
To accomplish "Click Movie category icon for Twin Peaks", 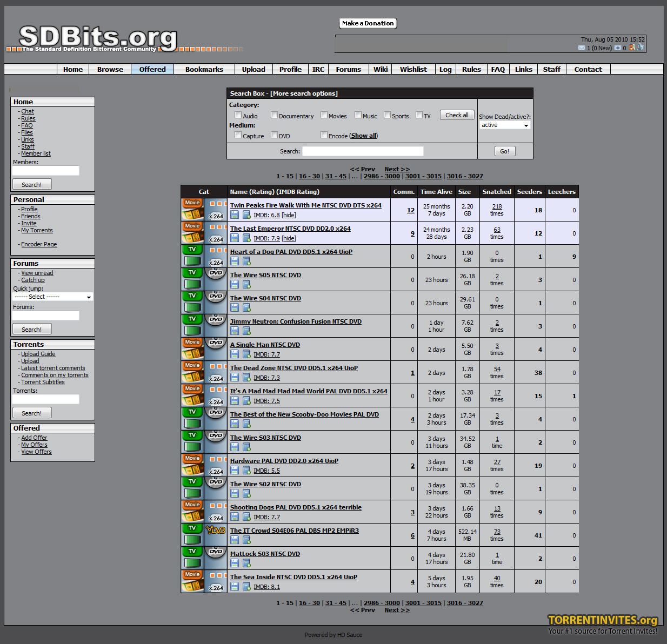I will (192, 210).
